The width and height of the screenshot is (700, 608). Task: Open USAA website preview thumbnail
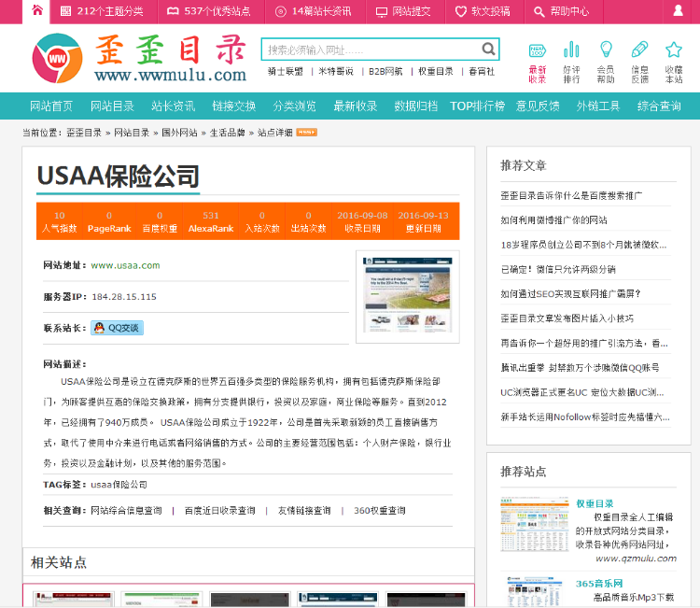408,297
